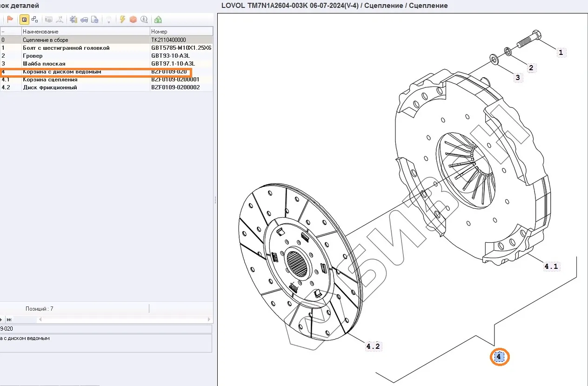Click right arrow of horizontal scrollbar
This screenshot has width=588, height=386.
pos(209,319)
